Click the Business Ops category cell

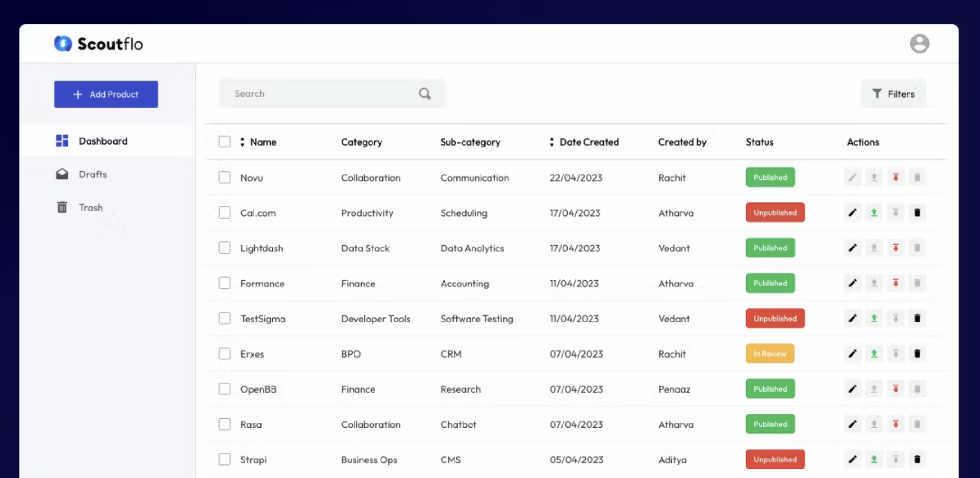point(369,460)
